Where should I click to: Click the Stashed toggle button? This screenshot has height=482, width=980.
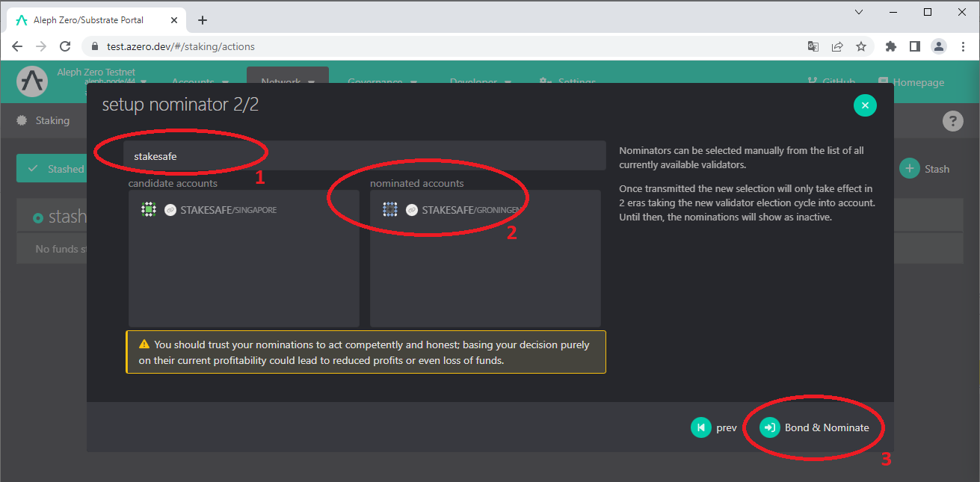[52, 169]
